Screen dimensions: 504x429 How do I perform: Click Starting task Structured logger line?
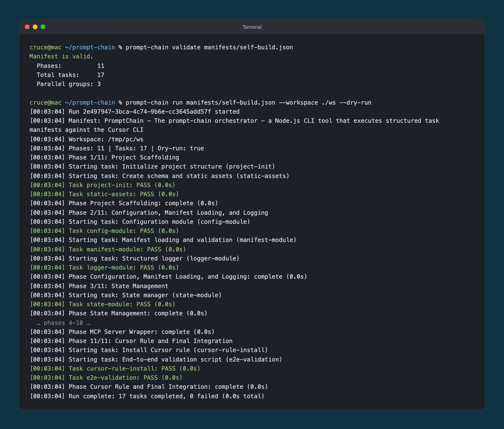point(135,258)
